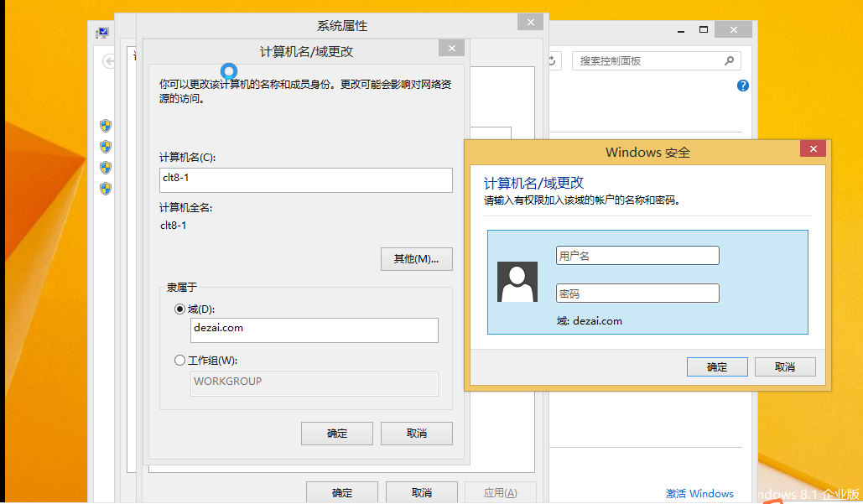Click 确定 in the System Properties dialog
The height and width of the screenshot is (504, 863).
tap(342, 492)
